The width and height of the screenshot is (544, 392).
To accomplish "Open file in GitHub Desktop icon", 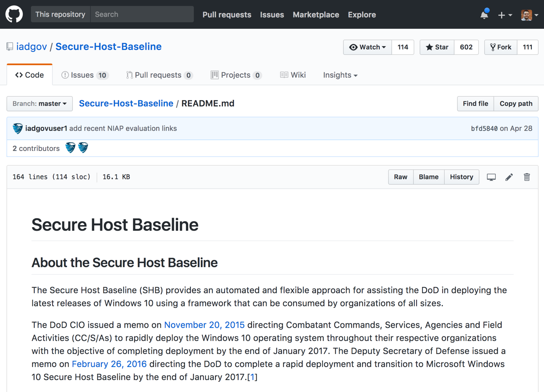I will [x=491, y=177].
